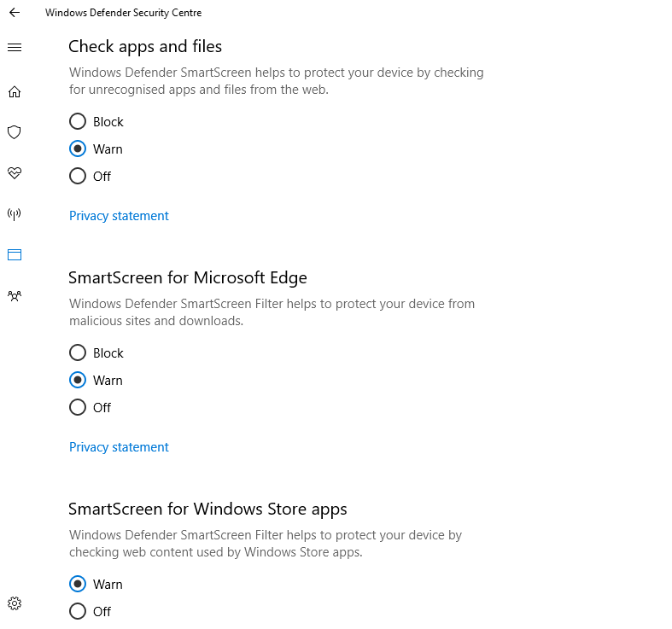The image size is (672, 629).
Task: Open Privacy statement under SmartScreen for Edge
Action: tap(119, 447)
